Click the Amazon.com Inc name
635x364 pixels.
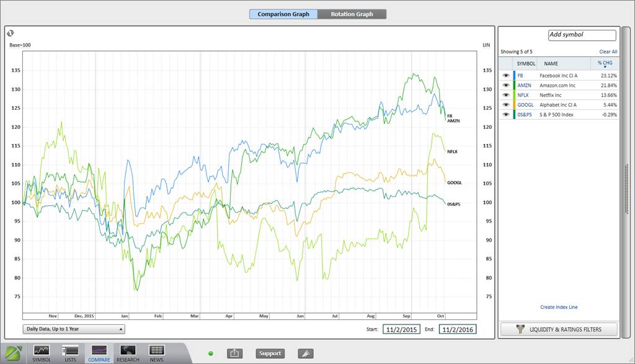557,86
